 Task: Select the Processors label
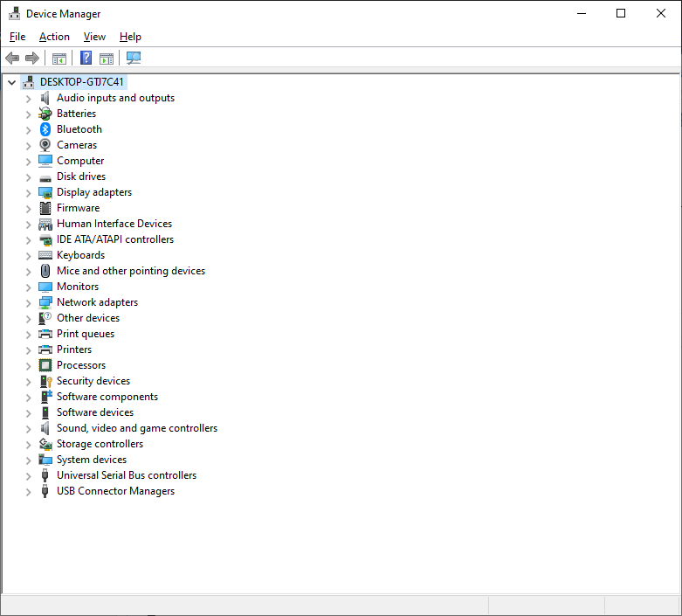point(81,365)
